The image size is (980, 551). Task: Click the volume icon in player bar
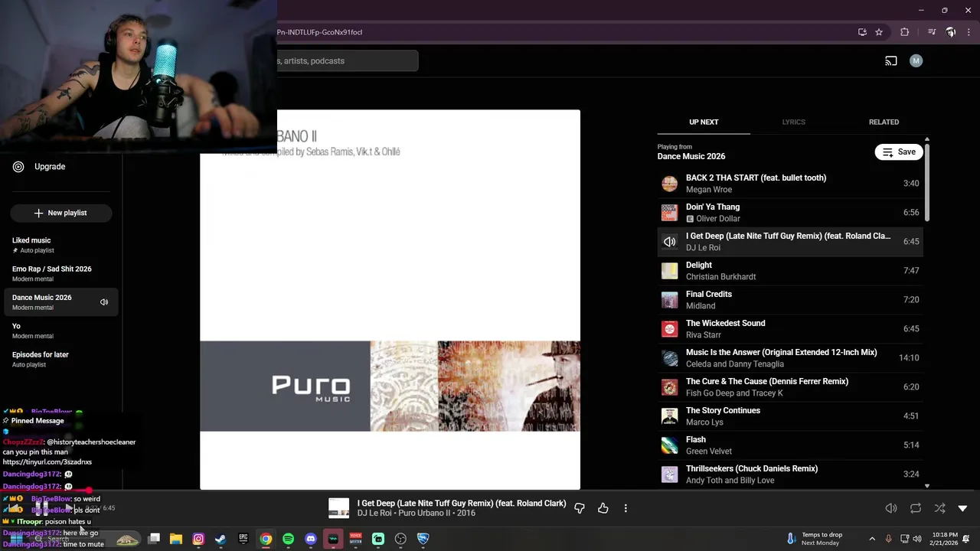pyautogui.click(x=891, y=508)
